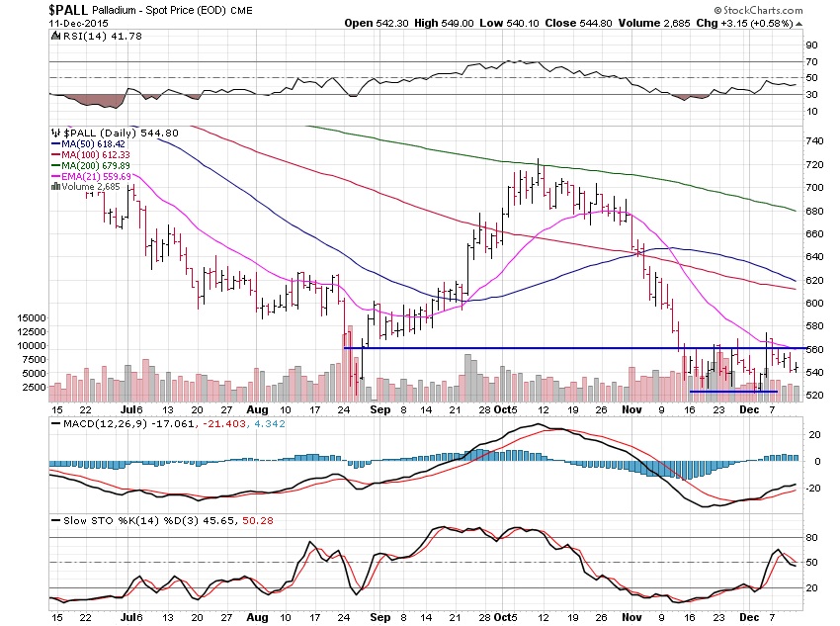Click the '10000' volume axis label
Image resolution: width=840 pixels, height=626 pixels.
tap(32, 346)
